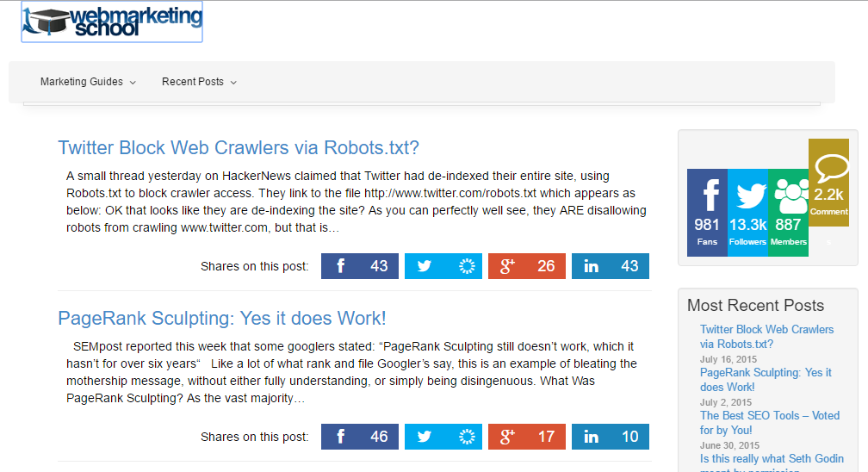This screenshot has width=868, height=472.
Task: Click the PageRank Sculpting article excerpt text
Action: coord(351,372)
